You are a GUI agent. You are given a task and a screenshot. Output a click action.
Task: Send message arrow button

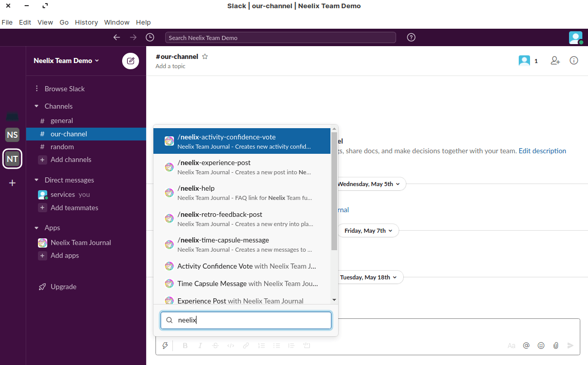tap(571, 346)
